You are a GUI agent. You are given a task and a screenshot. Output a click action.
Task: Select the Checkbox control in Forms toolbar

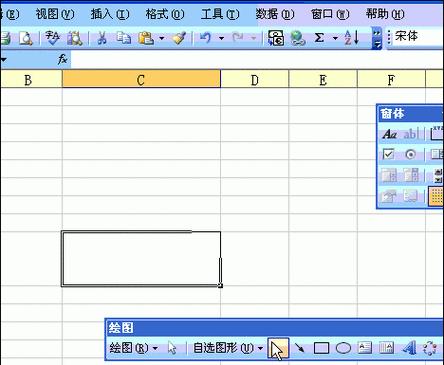pyautogui.click(x=388, y=154)
